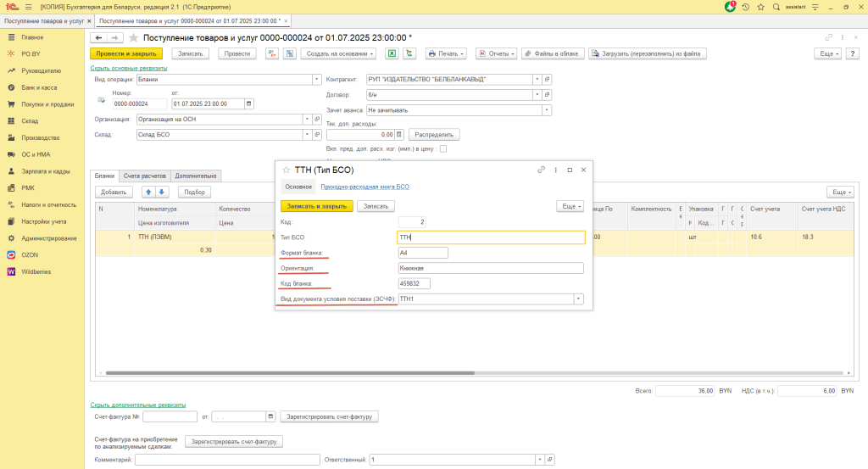The image size is (868, 469).
Task: Get link icon in ТТН dialog
Action: tap(542, 170)
